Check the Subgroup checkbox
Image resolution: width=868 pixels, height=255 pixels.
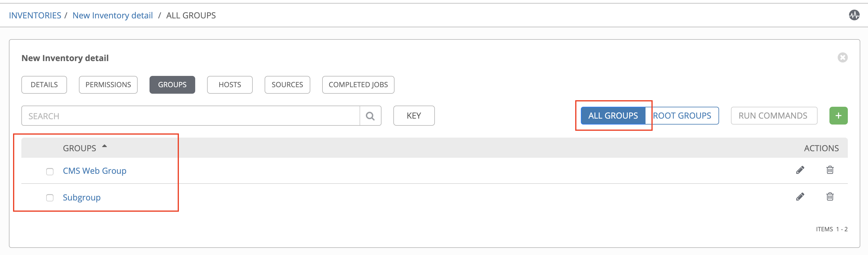tap(50, 198)
